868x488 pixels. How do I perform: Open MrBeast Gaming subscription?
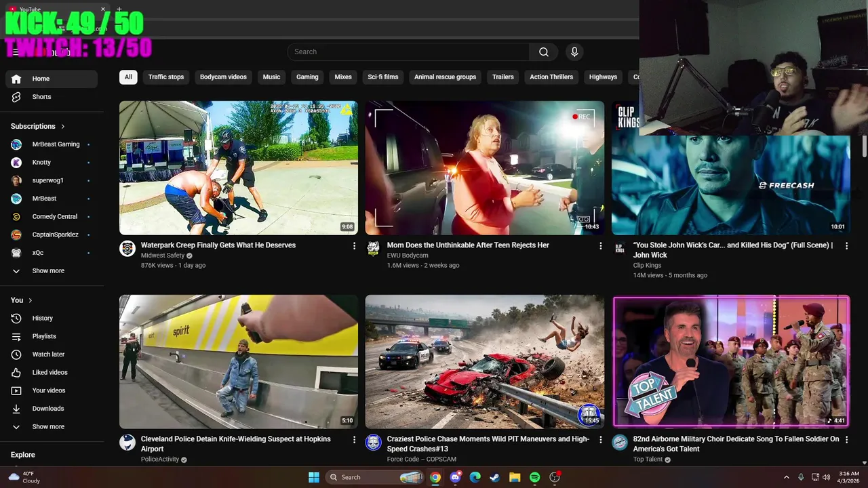pos(52,144)
